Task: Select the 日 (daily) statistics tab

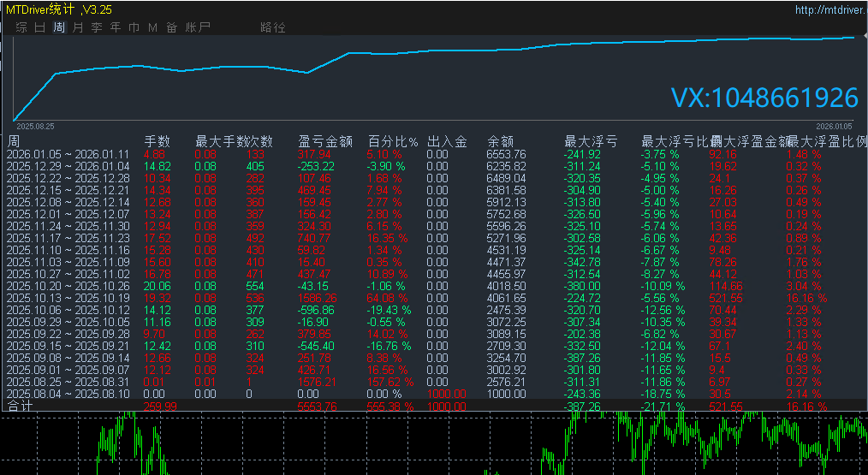Action: [x=40, y=27]
